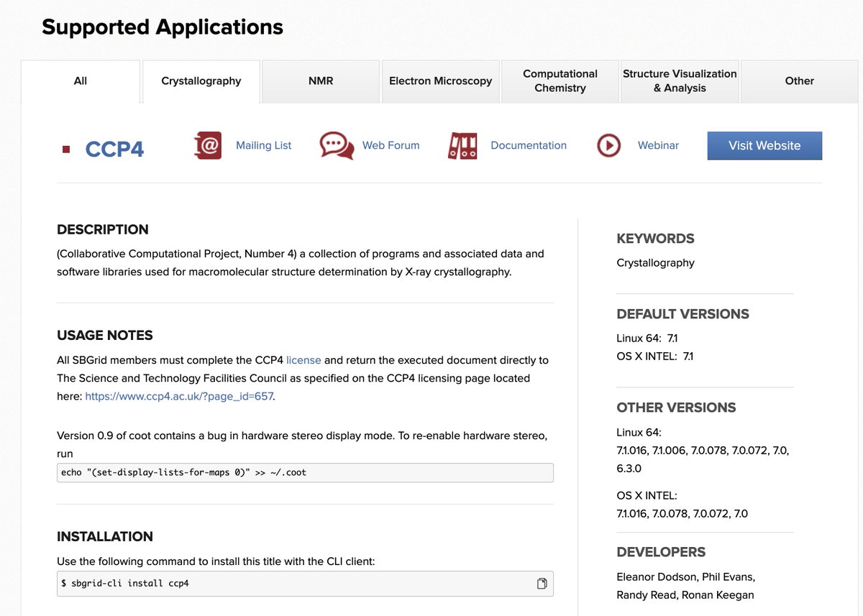Click the DESCRIPTION section heading

pyautogui.click(x=103, y=230)
